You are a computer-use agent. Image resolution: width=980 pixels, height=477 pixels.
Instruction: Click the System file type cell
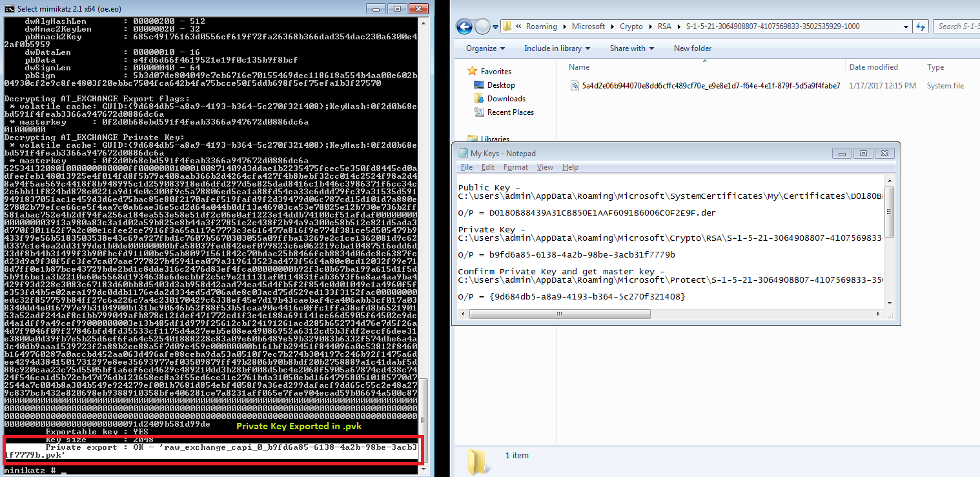tap(945, 86)
